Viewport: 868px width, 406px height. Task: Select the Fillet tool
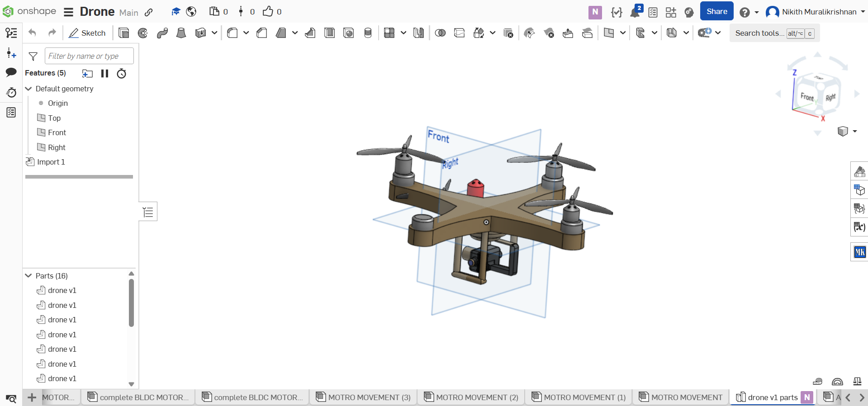pyautogui.click(x=232, y=33)
